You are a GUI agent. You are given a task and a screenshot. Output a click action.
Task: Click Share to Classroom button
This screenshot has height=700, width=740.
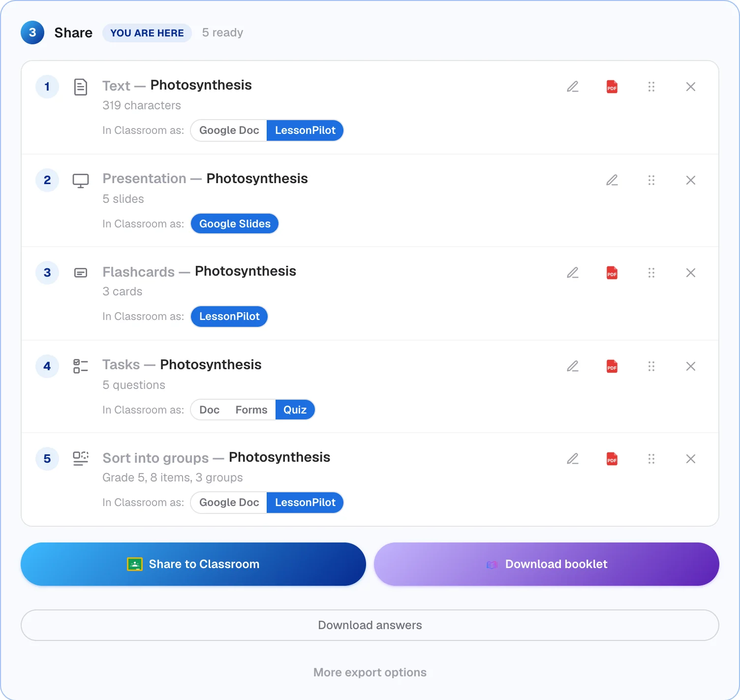pyautogui.click(x=193, y=564)
